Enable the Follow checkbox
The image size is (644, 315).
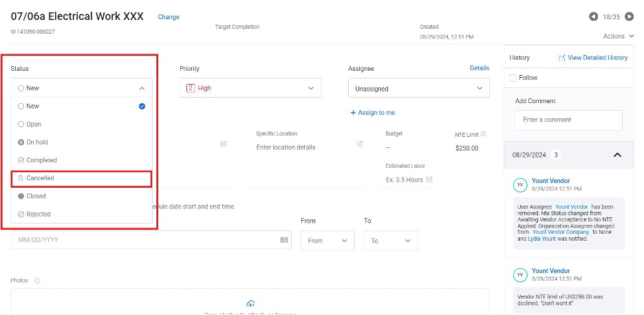point(513,78)
